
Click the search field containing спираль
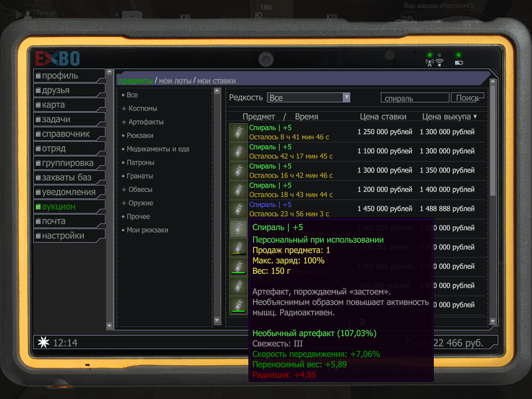(415, 98)
